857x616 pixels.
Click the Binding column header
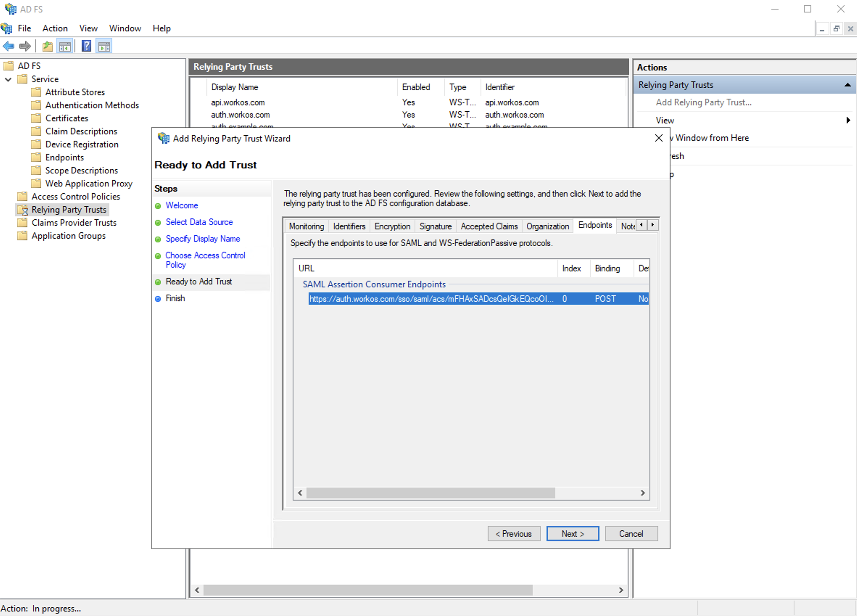click(611, 268)
